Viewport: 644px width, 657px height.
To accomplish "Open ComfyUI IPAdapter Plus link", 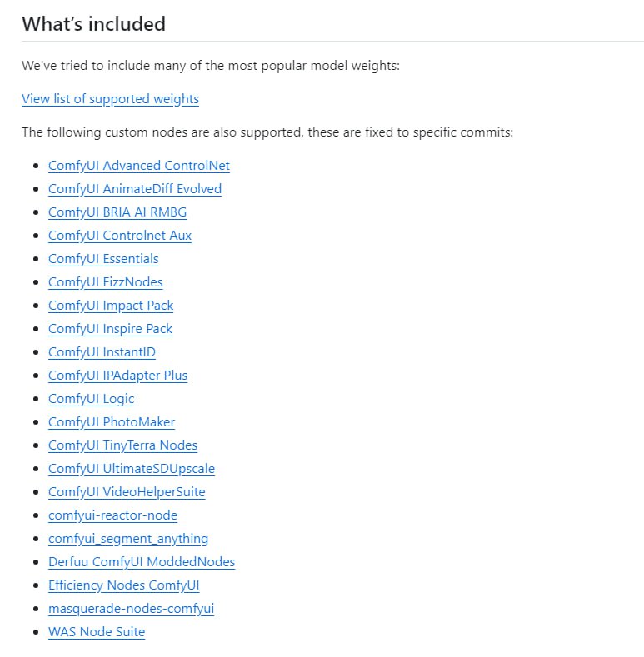I will pos(117,376).
